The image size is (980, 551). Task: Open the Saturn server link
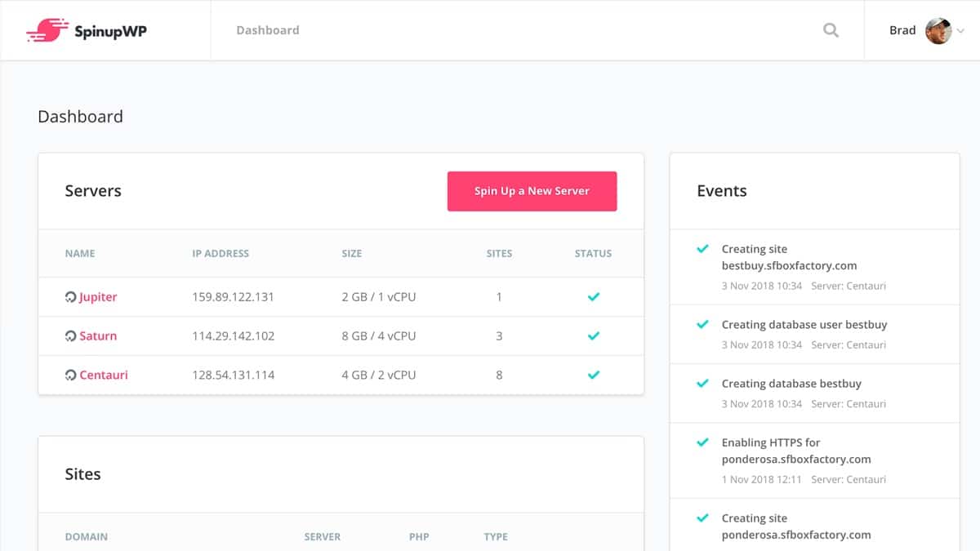[x=98, y=336]
